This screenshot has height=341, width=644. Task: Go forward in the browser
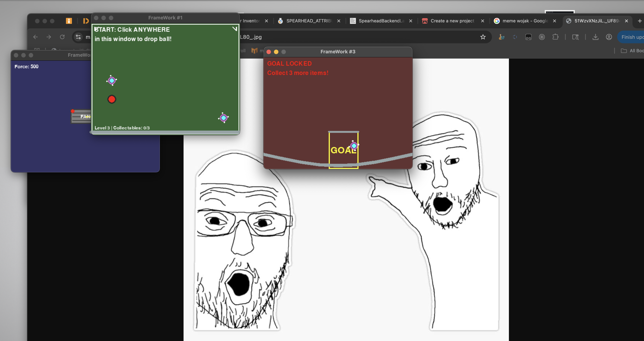coord(49,37)
